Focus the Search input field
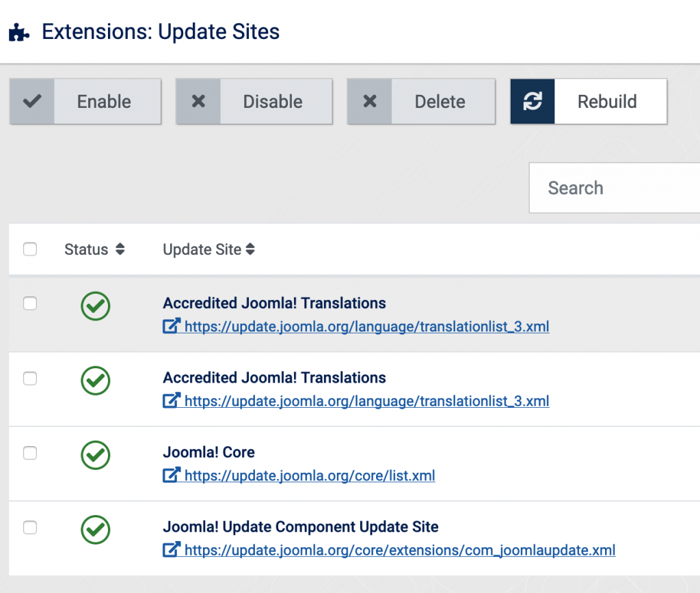Viewport: 700px width, 593px height. [x=615, y=188]
